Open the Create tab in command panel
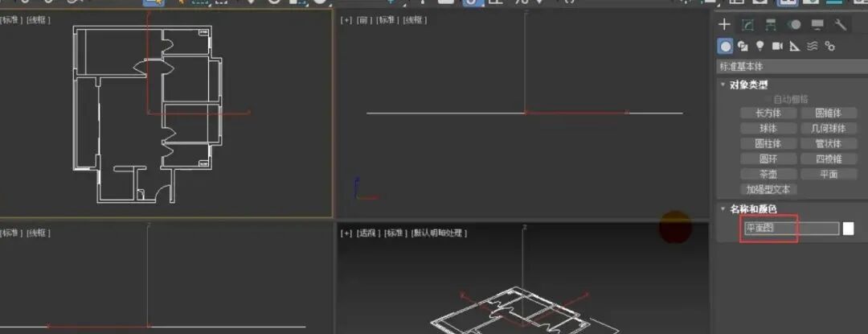 pos(724,24)
